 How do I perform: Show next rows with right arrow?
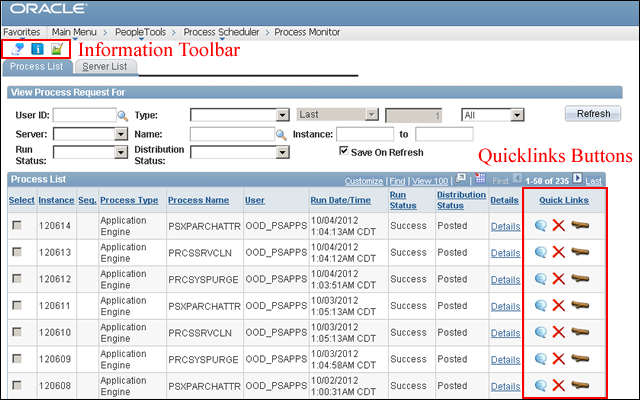coord(577,178)
